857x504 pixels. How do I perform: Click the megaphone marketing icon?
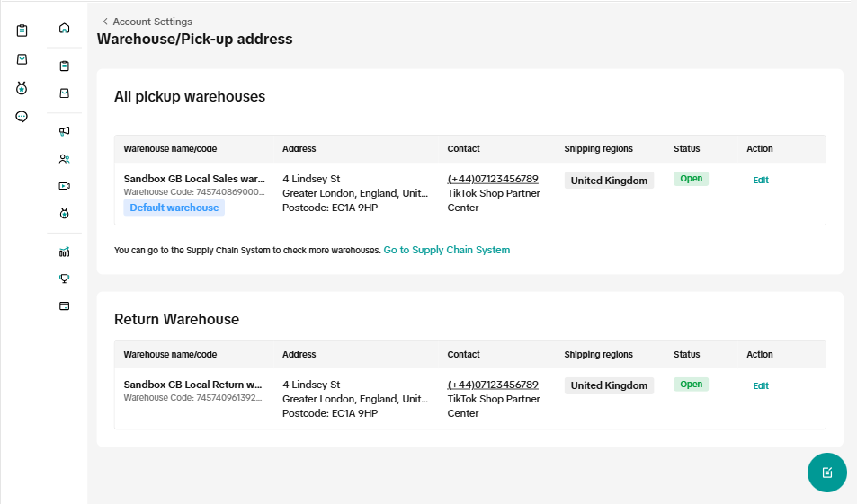coord(64,131)
